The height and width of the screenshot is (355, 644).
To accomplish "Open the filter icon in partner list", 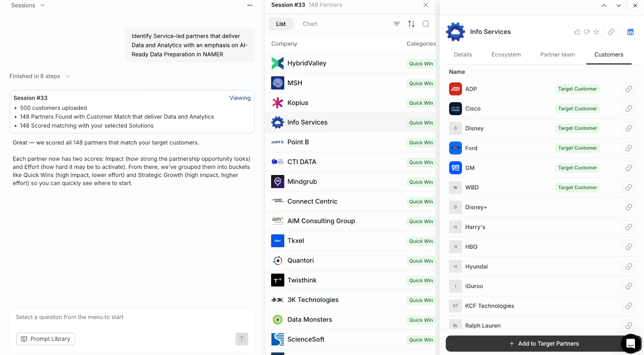I will 396,24.
